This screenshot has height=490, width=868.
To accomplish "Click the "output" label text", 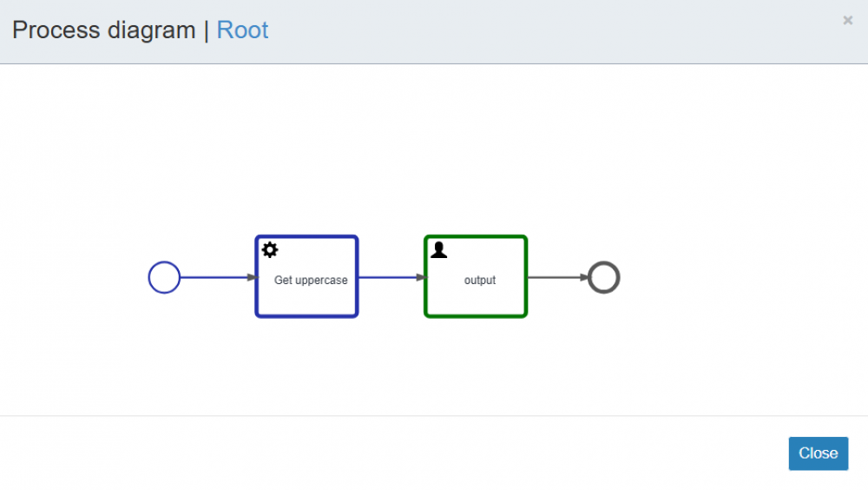I will click(x=480, y=281).
